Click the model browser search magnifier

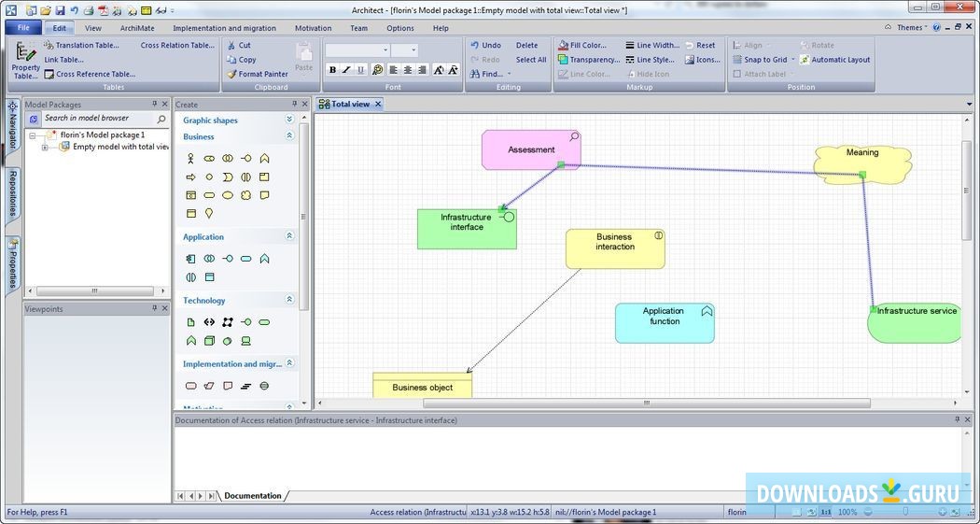click(x=161, y=119)
